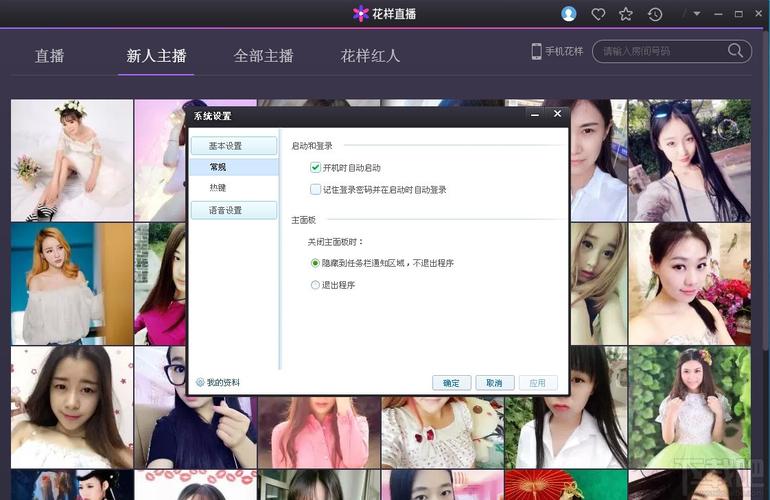The height and width of the screenshot is (500, 770).
Task: Click the search magnifier icon
Action: [736, 51]
